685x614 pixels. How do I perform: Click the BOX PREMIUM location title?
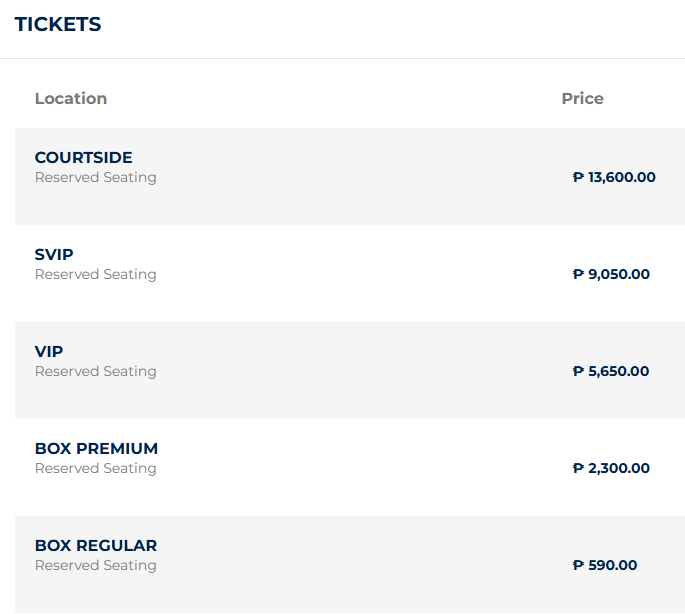click(x=96, y=448)
